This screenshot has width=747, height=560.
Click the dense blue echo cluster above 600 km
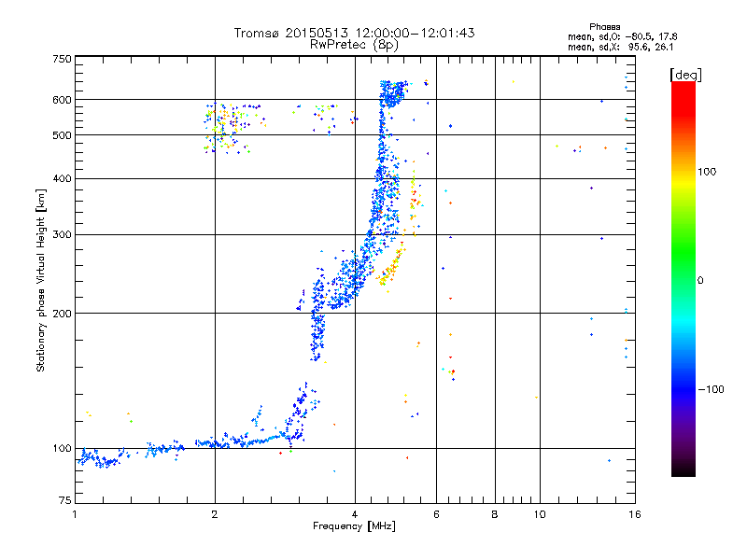pos(392,92)
